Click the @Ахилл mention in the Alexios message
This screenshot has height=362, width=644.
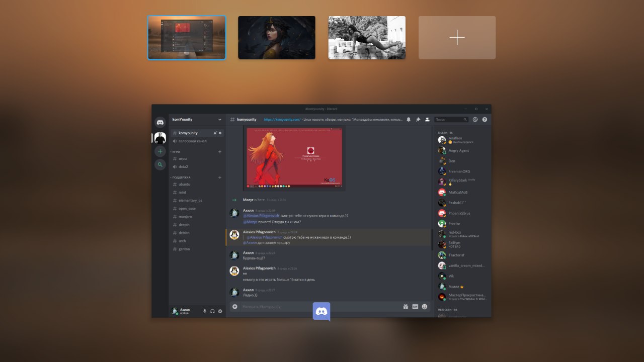[250, 242]
